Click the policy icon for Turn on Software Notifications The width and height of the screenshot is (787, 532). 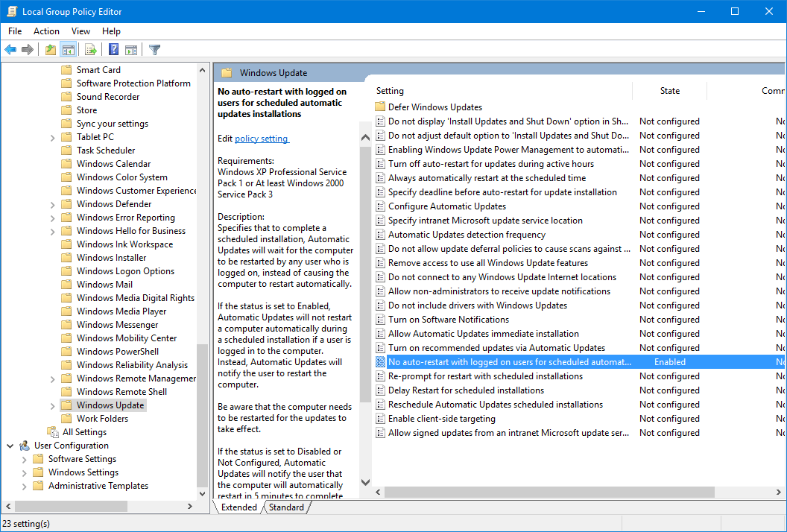click(380, 319)
